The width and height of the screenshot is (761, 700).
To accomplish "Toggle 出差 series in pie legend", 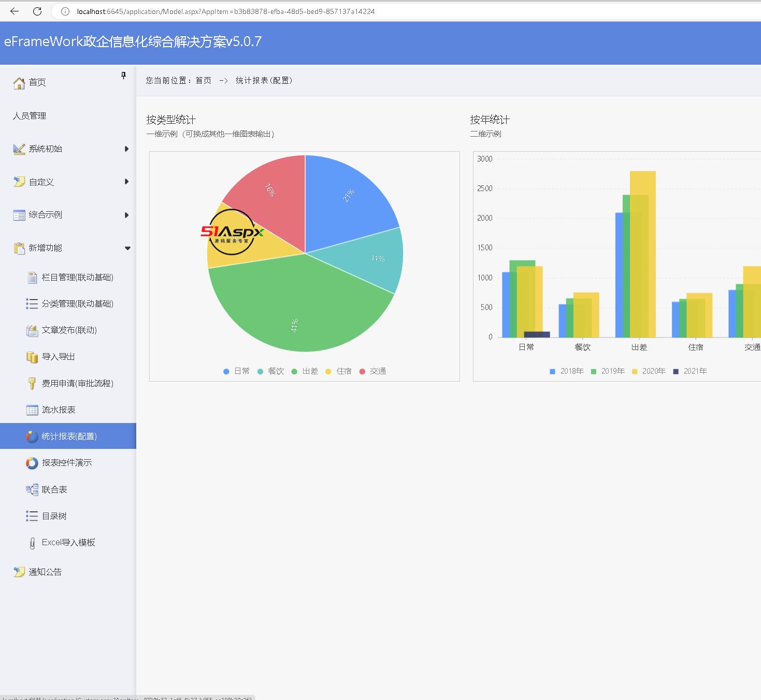I will point(305,371).
